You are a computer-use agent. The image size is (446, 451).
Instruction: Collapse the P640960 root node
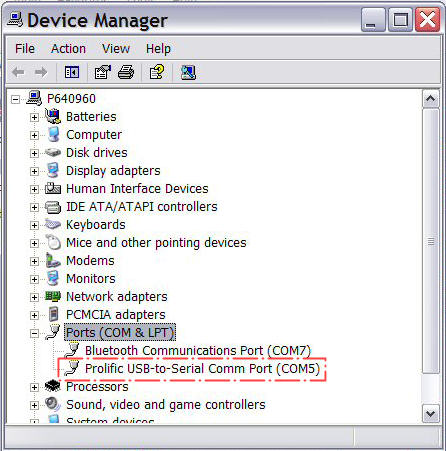(15, 99)
